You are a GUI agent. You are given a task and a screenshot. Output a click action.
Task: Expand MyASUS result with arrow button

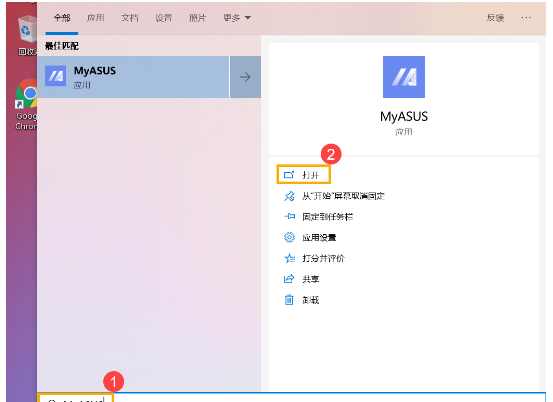click(245, 77)
